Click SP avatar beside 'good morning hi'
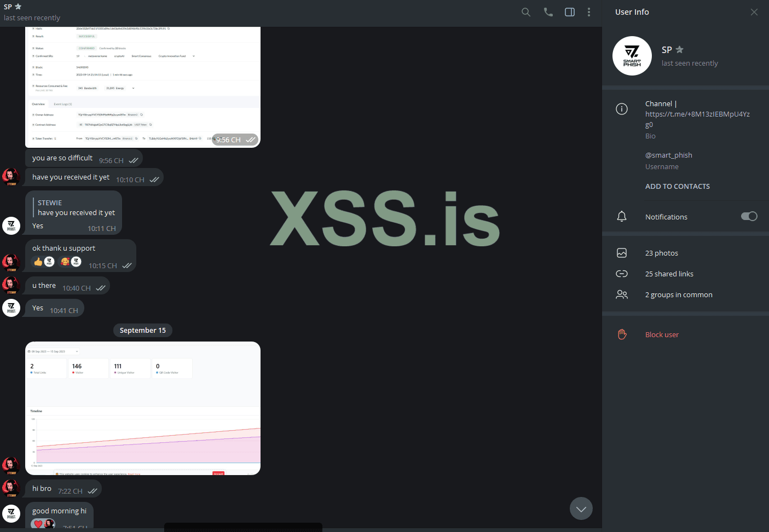 tap(11, 513)
